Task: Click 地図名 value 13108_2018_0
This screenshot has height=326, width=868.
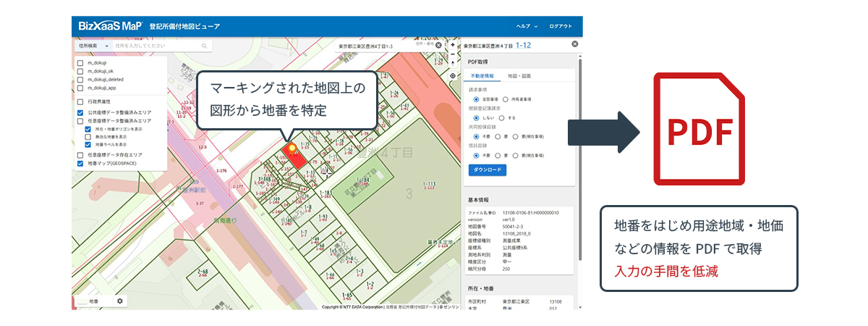Action: pyautogui.click(x=516, y=234)
